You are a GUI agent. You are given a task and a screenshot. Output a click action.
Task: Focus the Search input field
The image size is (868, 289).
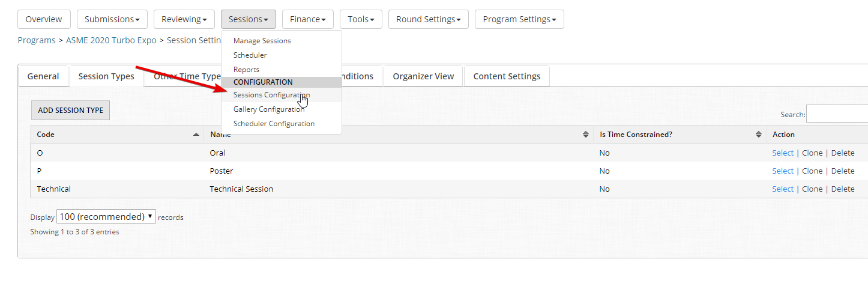point(837,114)
